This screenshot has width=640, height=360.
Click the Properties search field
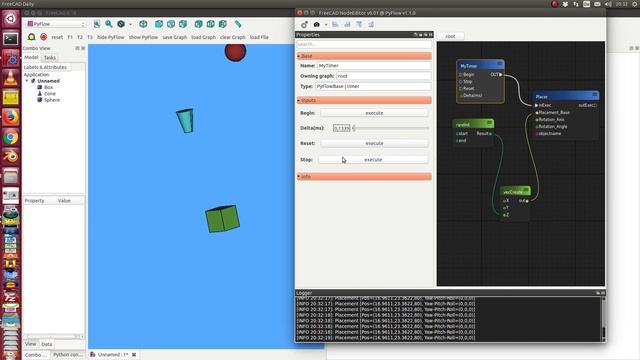click(x=364, y=44)
